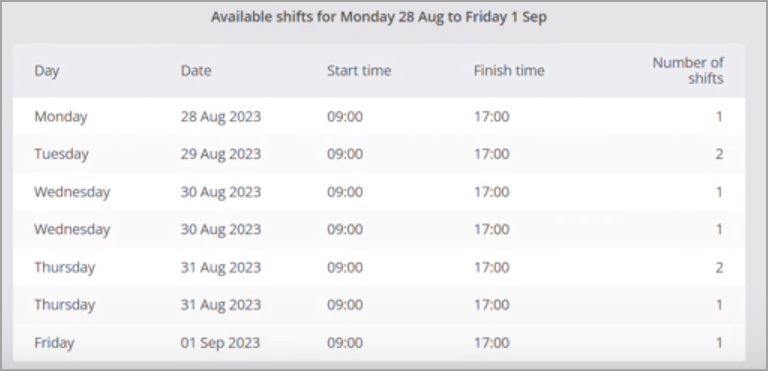This screenshot has height=371, width=768.
Task: Click Friday's number of shifts value
Action: point(719,343)
